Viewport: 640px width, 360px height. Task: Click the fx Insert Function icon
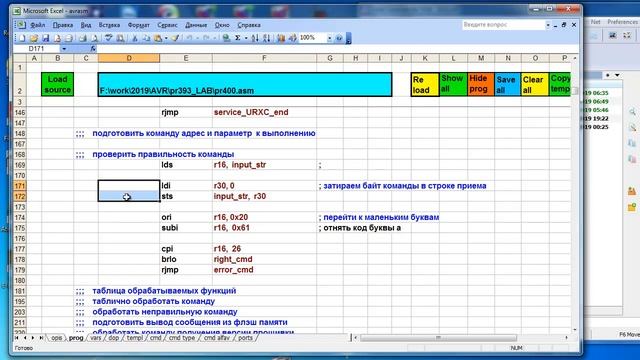(x=93, y=49)
